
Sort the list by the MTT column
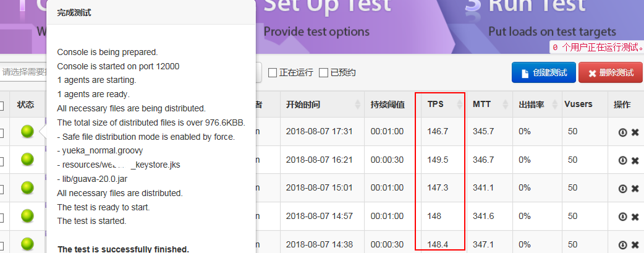pos(488,105)
